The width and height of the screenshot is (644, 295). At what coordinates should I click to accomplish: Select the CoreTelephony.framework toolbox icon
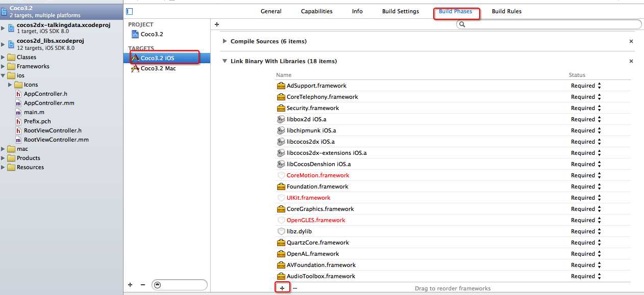click(281, 97)
